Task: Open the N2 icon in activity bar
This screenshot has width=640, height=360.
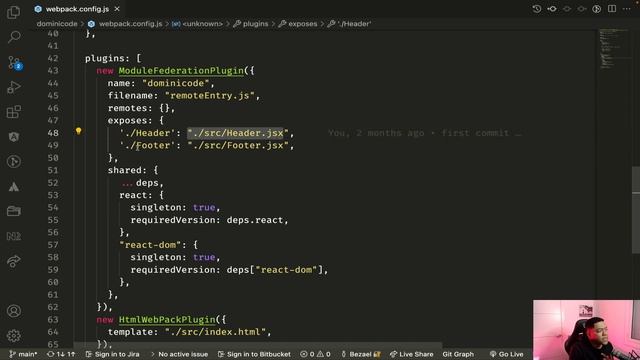Action: (14, 236)
